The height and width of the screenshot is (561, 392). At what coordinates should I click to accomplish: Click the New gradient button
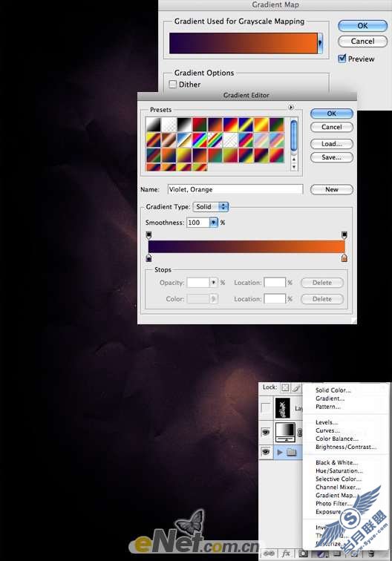332,189
